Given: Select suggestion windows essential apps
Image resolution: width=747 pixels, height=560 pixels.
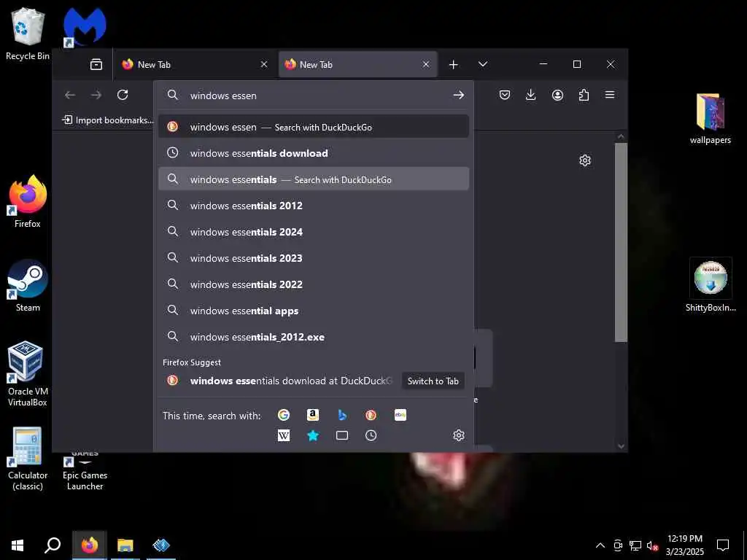Looking at the screenshot, I should 314,311.
